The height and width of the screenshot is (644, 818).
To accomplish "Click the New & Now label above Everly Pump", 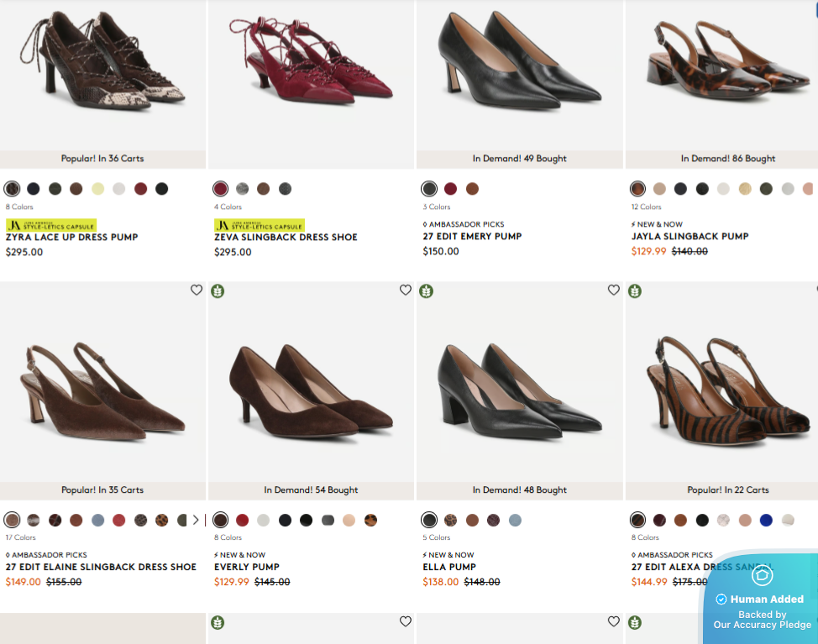I will pos(239,555).
